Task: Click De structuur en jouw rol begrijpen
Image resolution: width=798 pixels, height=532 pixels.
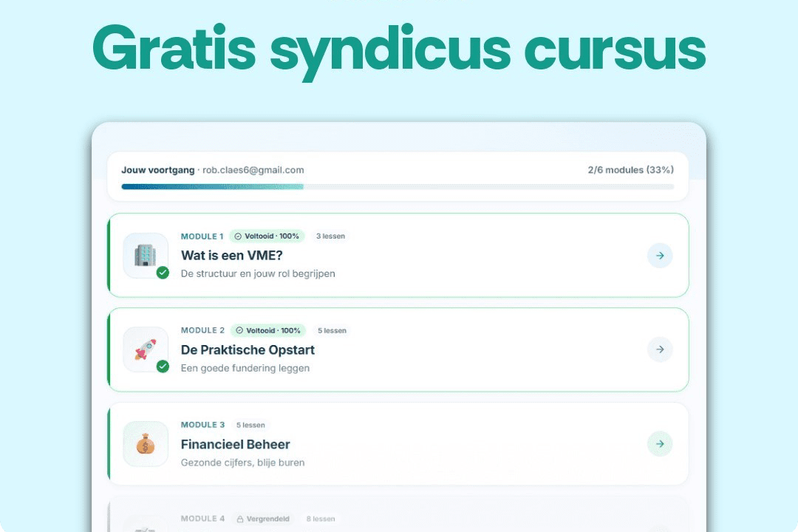Action: click(x=258, y=274)
